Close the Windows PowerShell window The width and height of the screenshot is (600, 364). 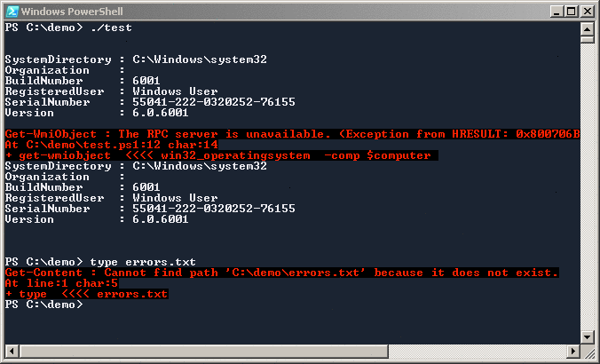coord(586,10)
